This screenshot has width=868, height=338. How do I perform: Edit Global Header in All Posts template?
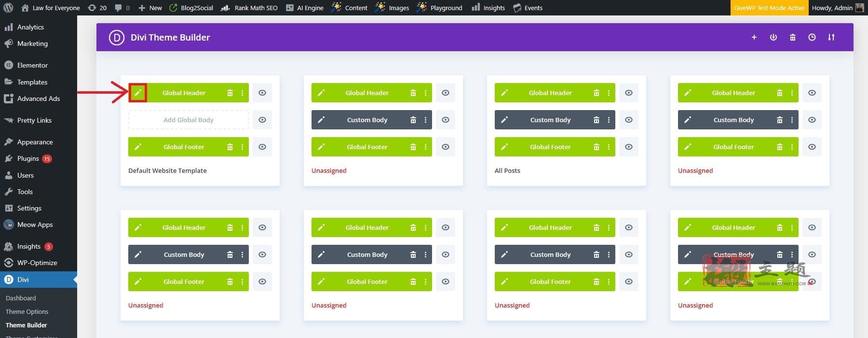point(504,93)
